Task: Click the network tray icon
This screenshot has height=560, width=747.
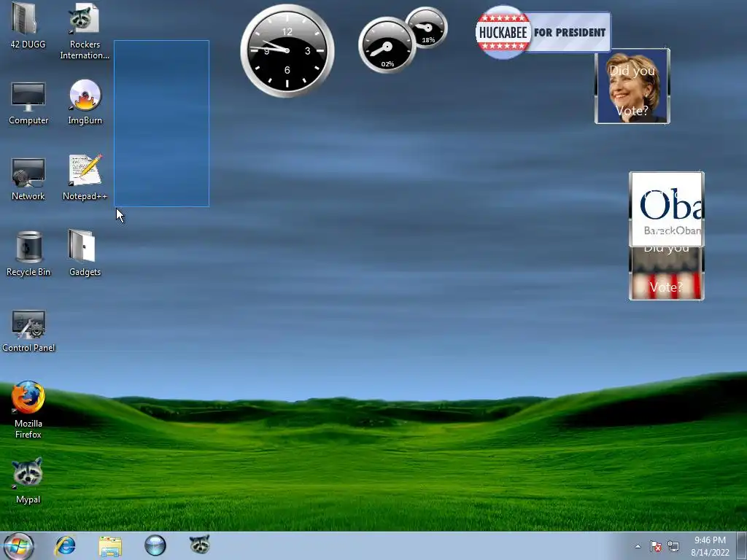Action: [673, 546]
